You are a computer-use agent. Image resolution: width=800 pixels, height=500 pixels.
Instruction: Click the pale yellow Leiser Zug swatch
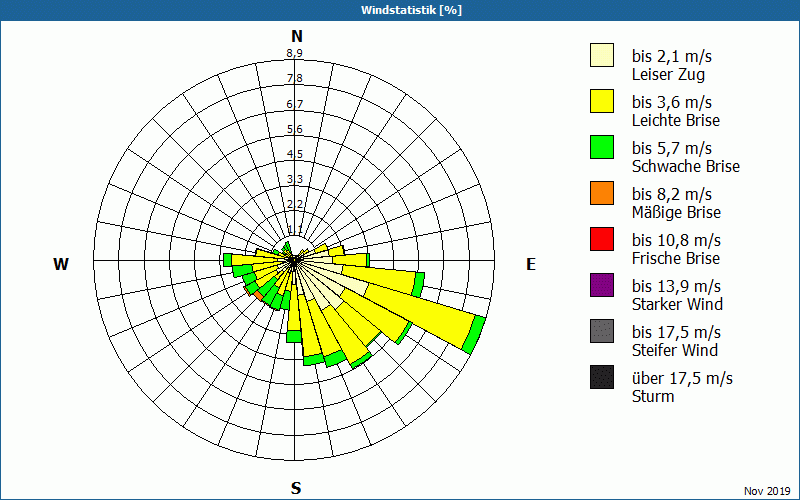(x=602, y=55)
